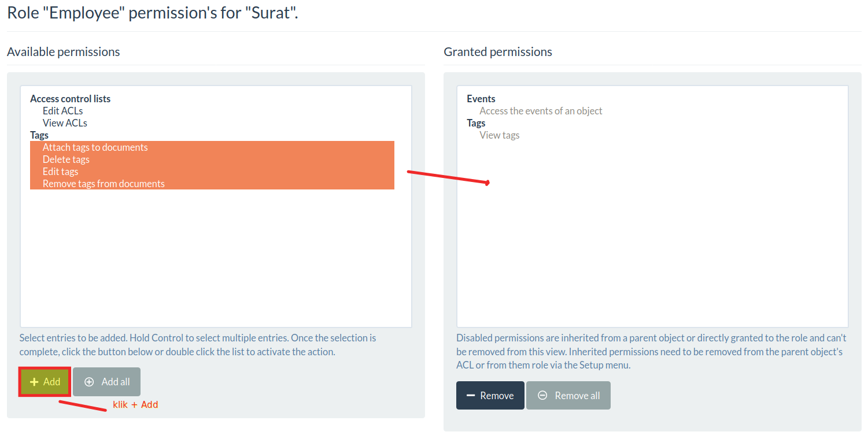Click 'Events' group header in granted list

click(x=481, y=99)
